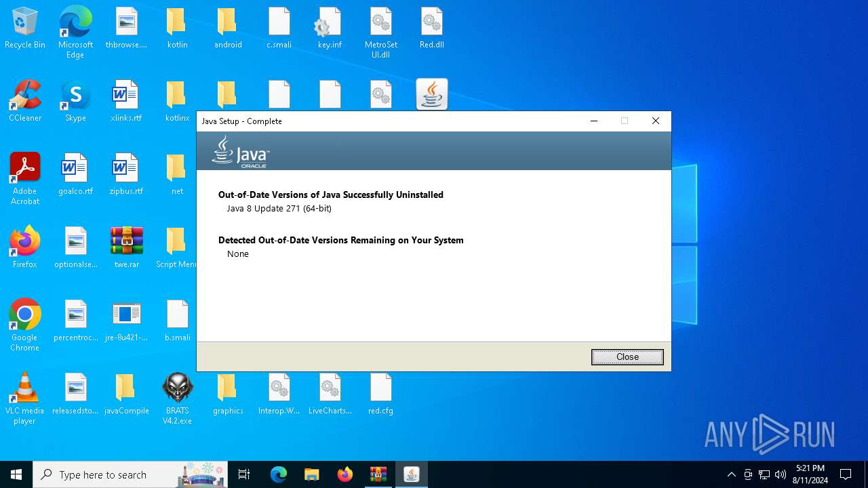Image resolution: width=868 pixels, height=488 pixels.
Task: Open the clock showing 5:21 PM
Action: 810,474
